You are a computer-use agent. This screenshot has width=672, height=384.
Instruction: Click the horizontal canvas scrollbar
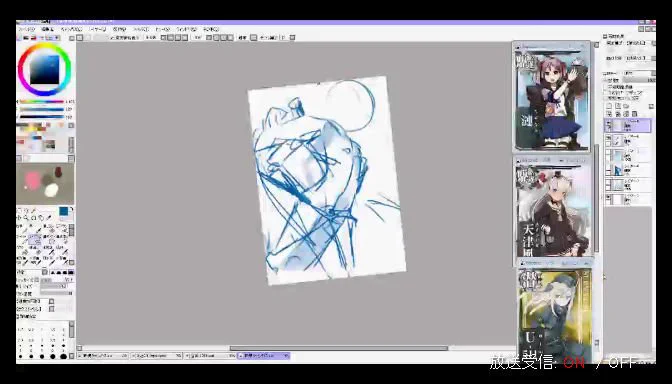coord(339,348)
